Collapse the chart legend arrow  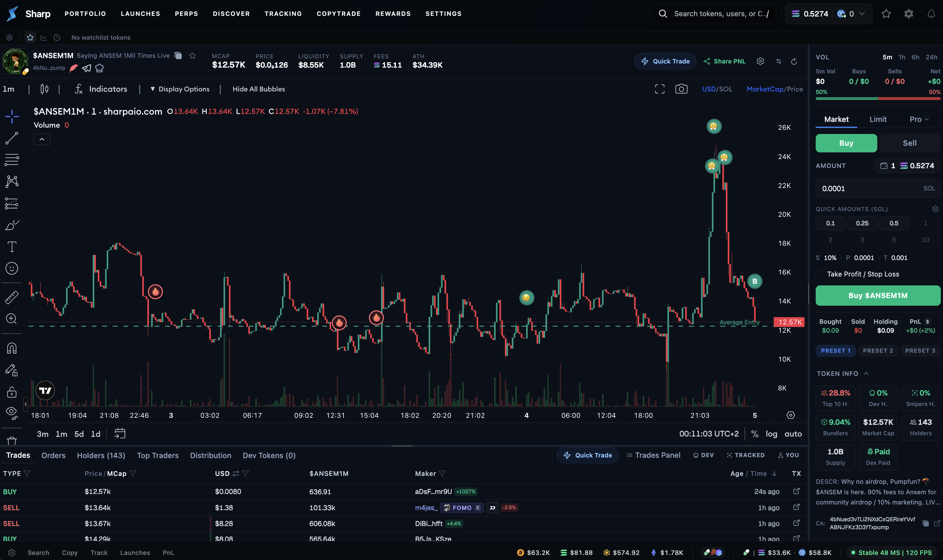(42, 140)
